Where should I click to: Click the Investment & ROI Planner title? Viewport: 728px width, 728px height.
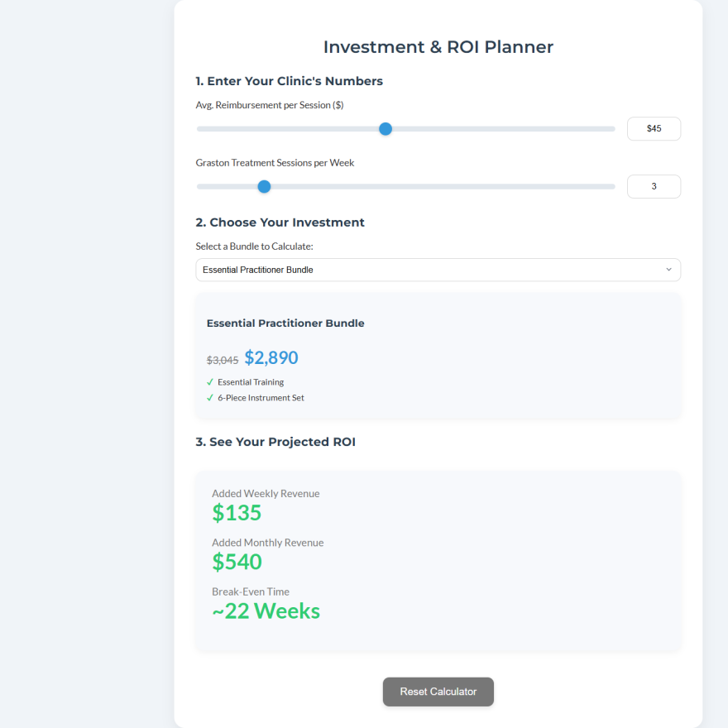pyautogui.click(x=438, y=46)
